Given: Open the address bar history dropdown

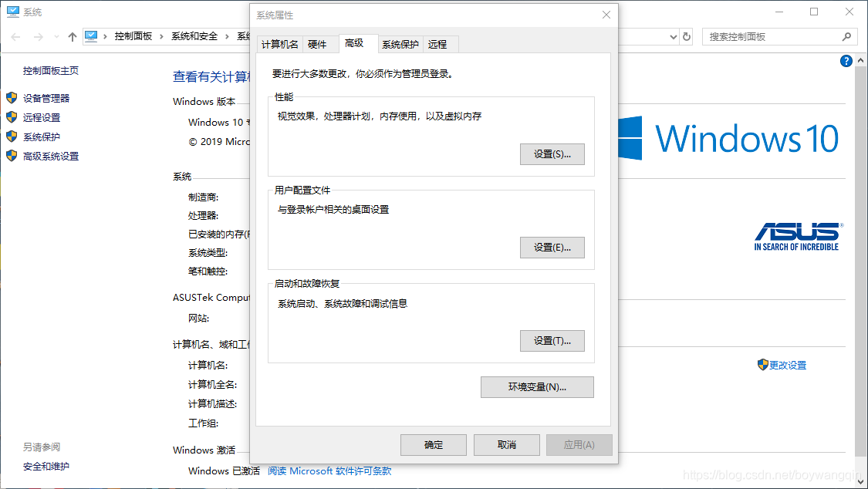Looking at the screenshot, I should (673, 37).
